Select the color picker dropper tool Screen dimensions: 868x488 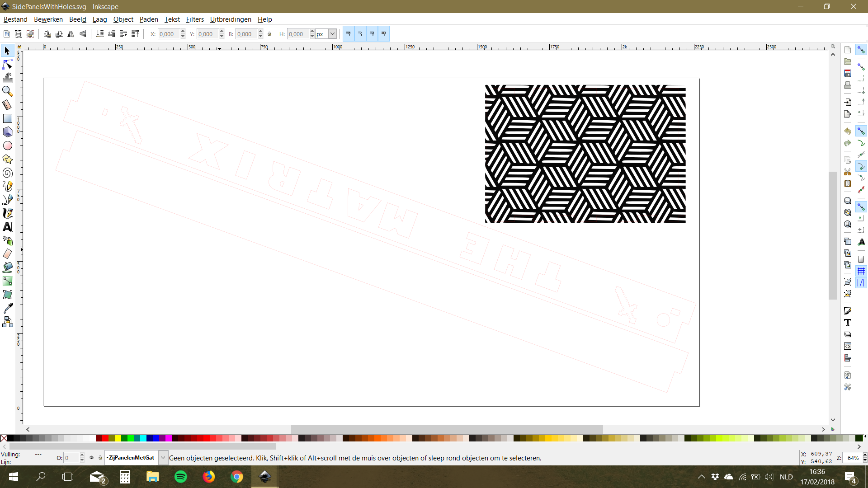7,308
